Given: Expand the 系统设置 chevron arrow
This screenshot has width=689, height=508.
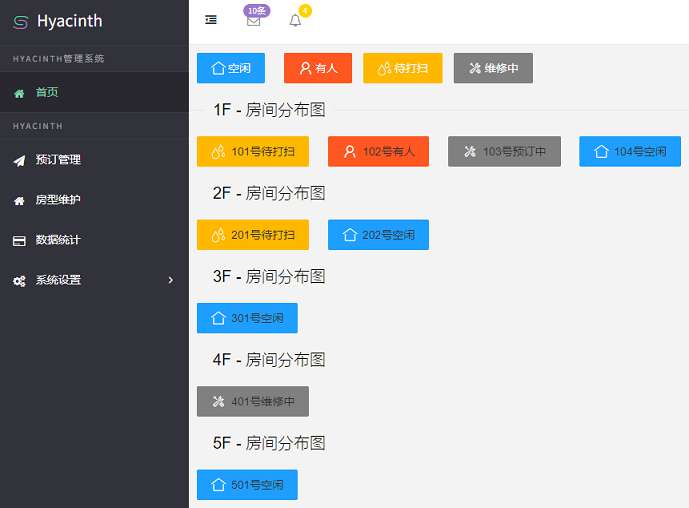Looking at the screenshot, I should pyautogui.click(x=171, y=280).
